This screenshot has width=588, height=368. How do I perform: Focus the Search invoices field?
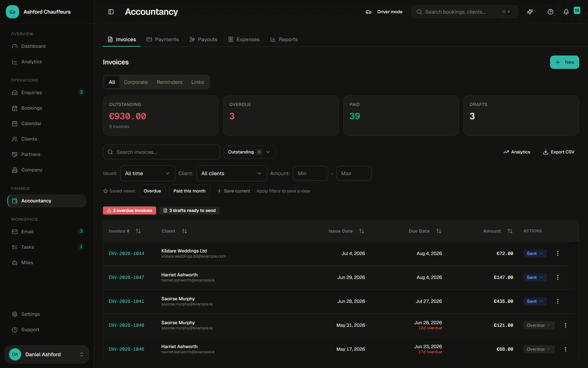(x=162, y=152)
